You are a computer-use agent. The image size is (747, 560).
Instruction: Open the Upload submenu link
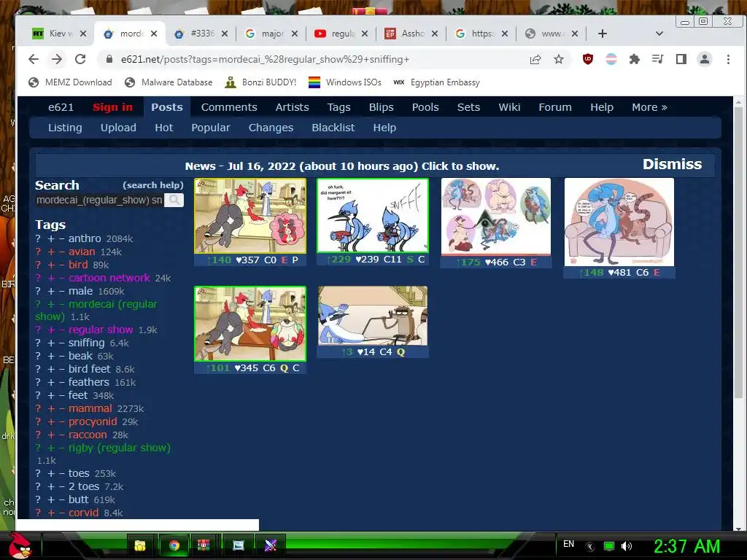click(x=118, y=128)
